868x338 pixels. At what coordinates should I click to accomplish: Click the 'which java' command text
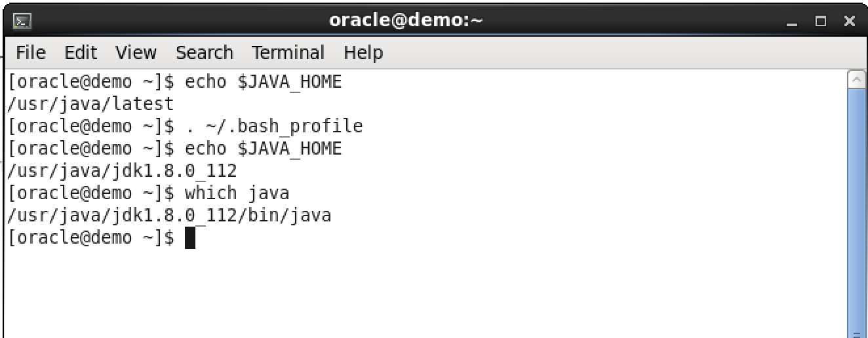point(237,193)
